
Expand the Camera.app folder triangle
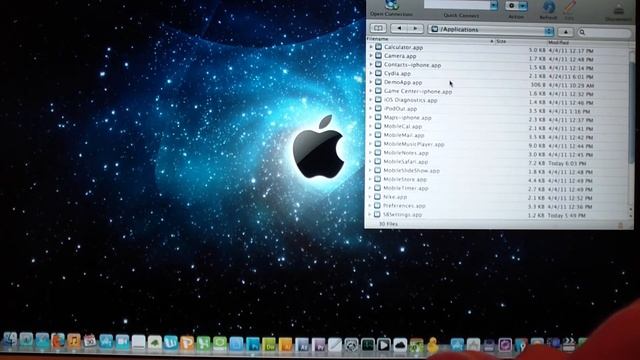tap(371, 56)
